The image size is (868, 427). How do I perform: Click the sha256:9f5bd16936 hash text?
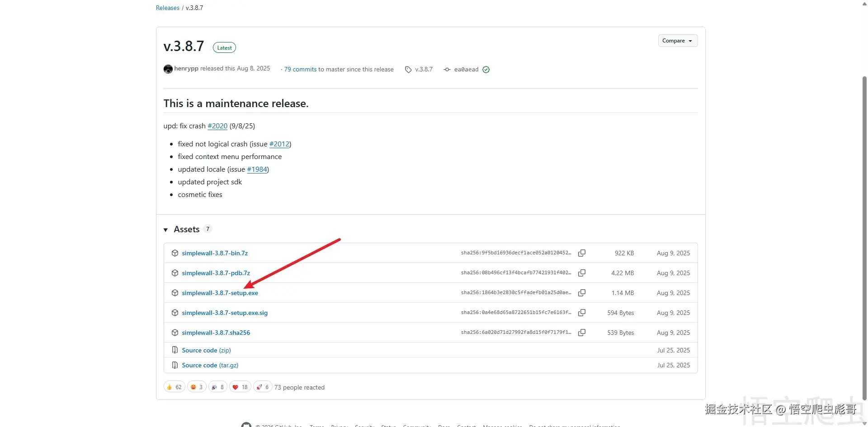516,253
